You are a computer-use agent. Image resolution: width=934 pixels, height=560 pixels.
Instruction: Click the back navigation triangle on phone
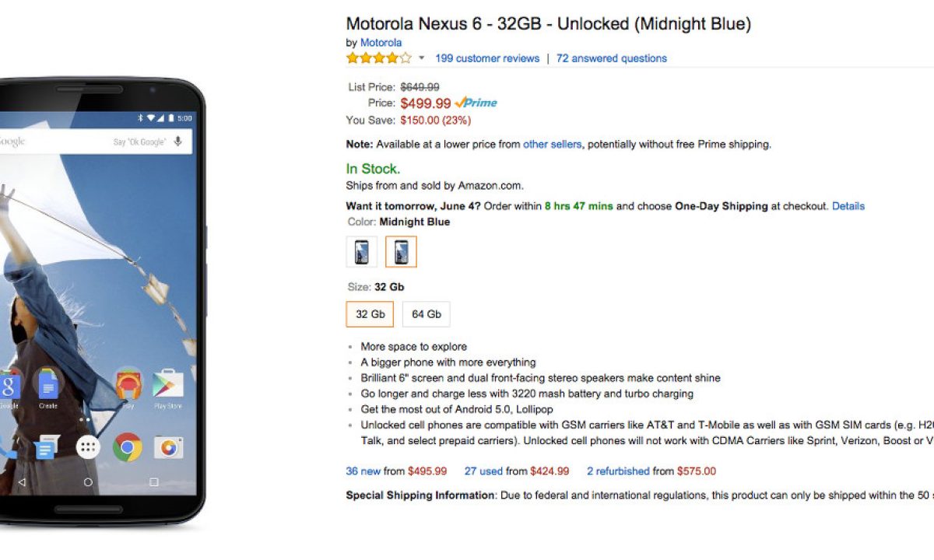[22, 482]
